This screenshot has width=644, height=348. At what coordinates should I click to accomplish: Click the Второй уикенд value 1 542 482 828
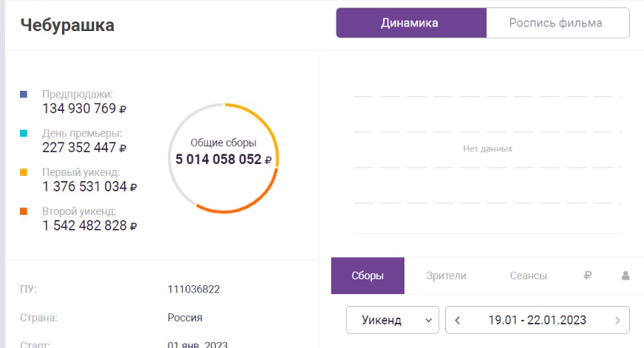(x=89, y=225)
